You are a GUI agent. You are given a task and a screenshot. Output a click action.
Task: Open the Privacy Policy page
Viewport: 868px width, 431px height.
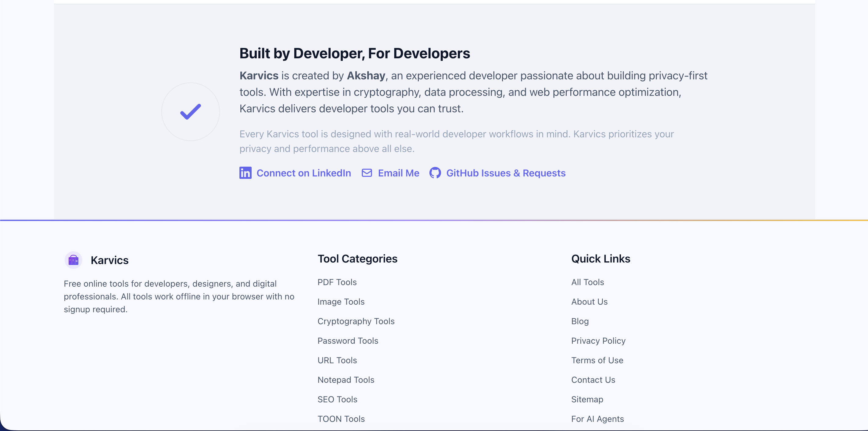pos(598,341)
